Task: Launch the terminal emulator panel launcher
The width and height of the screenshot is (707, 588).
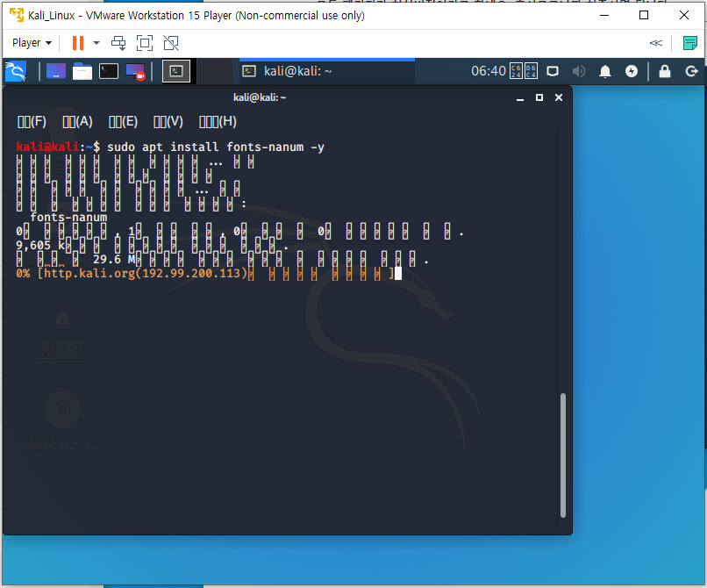Action: pos(109,71)
